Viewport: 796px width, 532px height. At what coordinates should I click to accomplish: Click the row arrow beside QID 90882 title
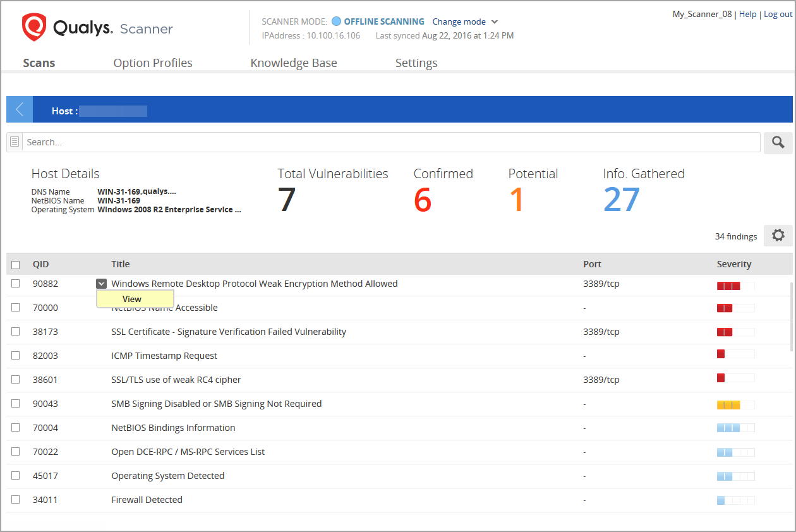tap(101, 284)
